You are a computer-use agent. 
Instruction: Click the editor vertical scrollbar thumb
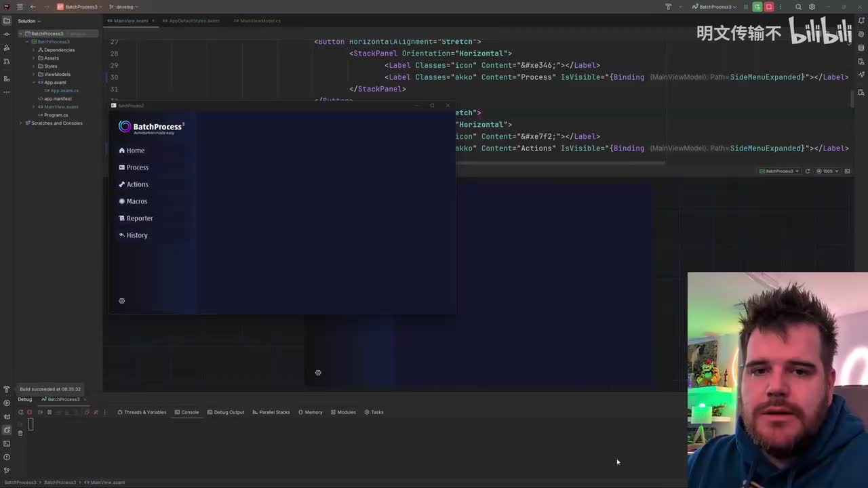coord(852,98)
